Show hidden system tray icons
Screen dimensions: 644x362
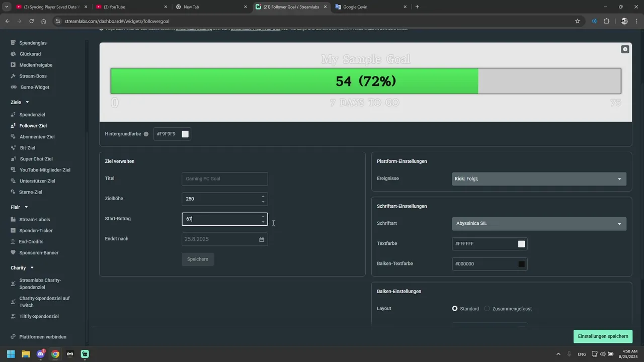point(558,354)
